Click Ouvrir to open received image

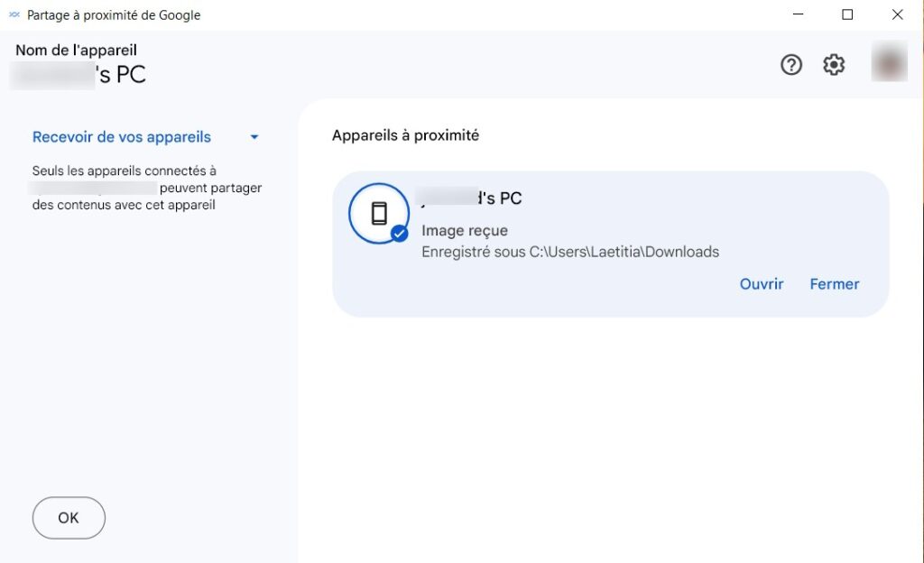(x=762, y=284)
